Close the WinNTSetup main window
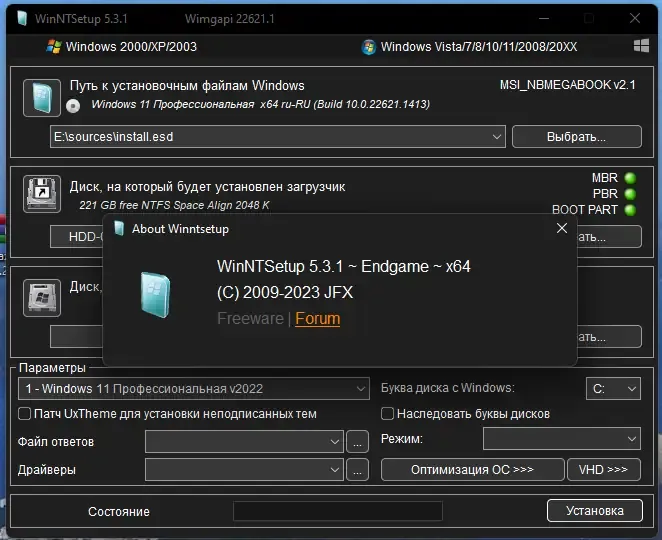The height and width of the screenshot is (540, 662). coord(635,18)
